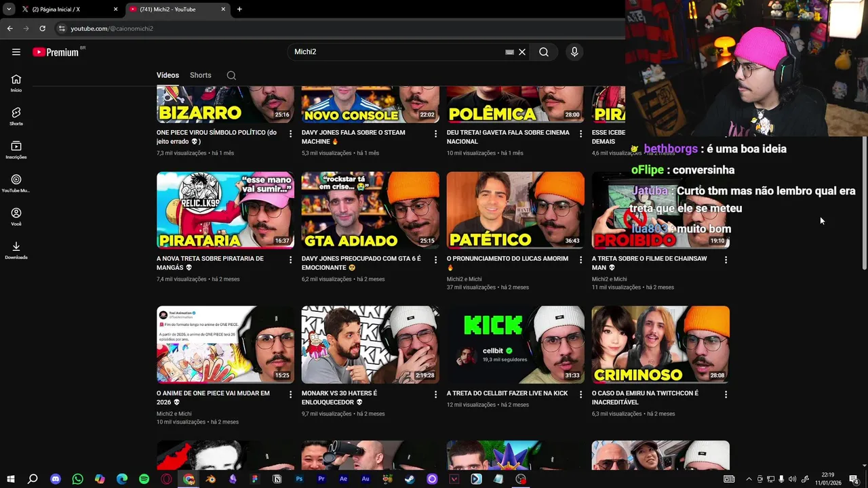Go to YouTube Premium home logo
This screenshot has width=868, height=488.
point(56,52)
